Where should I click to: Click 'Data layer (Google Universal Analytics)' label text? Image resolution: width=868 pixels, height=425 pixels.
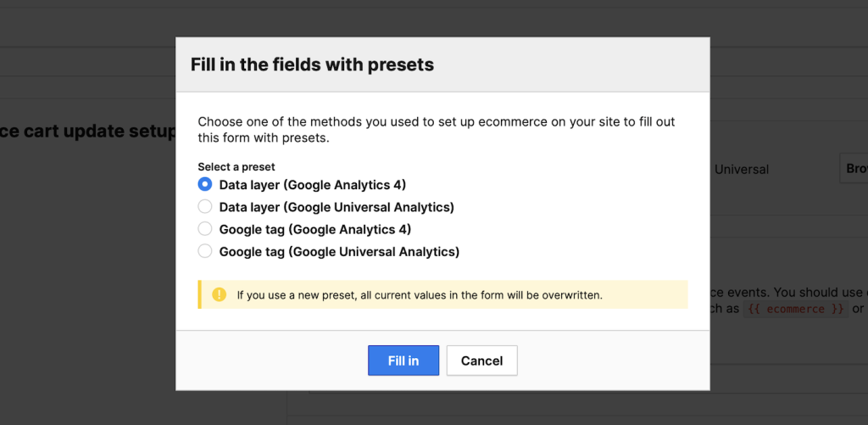coord(337,207)
